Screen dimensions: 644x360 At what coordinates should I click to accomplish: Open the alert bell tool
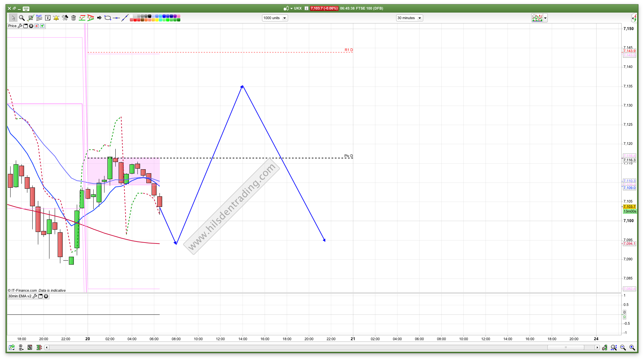pyautogui.click(x=56, y=18)
